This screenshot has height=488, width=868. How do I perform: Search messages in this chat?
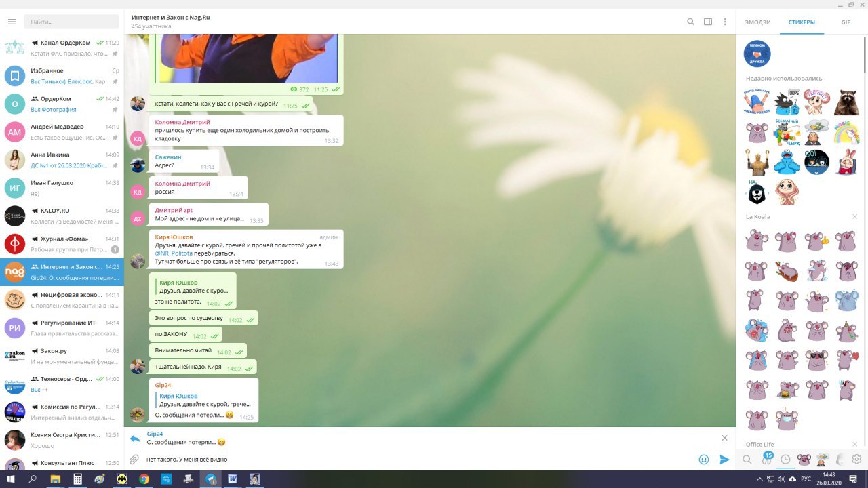(690, 22)
